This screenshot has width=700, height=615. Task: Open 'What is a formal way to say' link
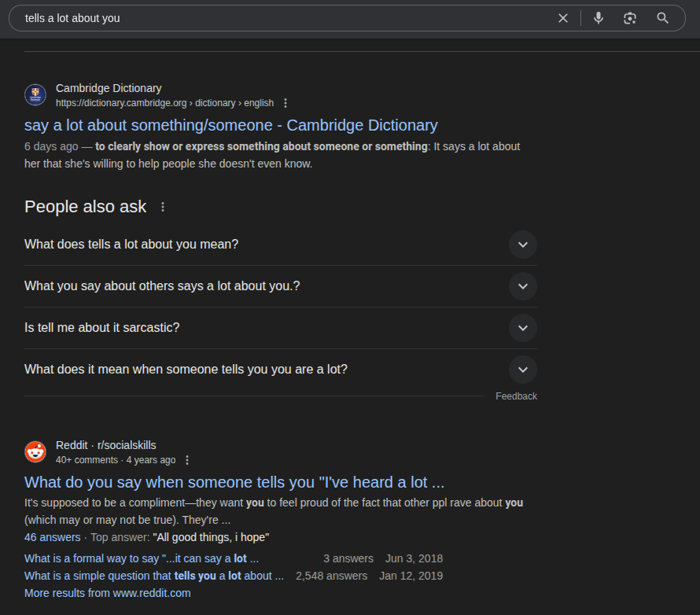[x=142, y=558]
